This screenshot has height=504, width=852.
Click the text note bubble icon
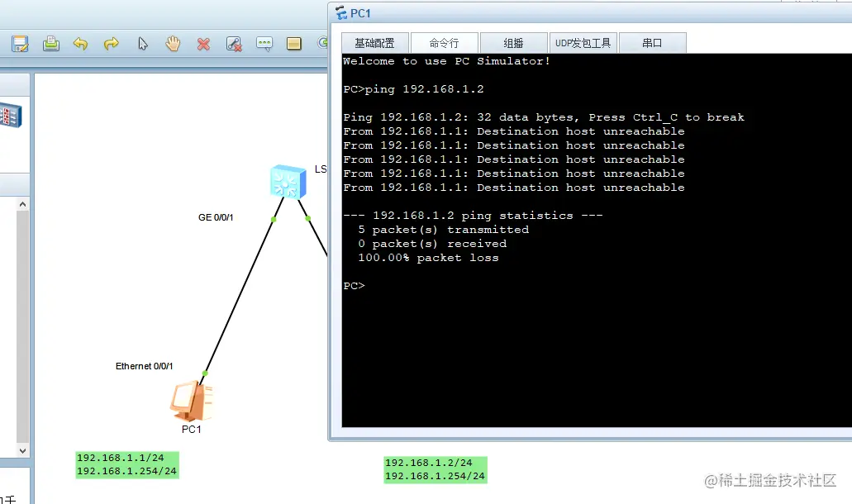[x=264, y=44]
